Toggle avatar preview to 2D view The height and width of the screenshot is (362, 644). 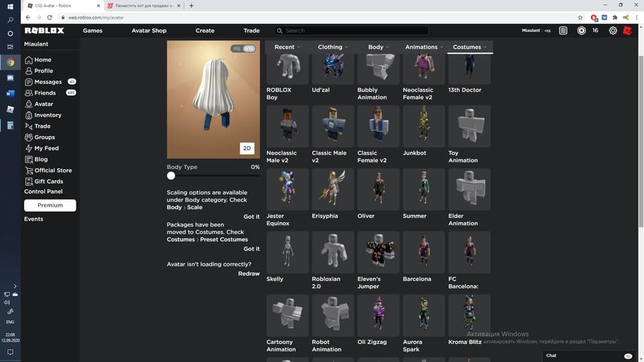[x=247, y=148]
